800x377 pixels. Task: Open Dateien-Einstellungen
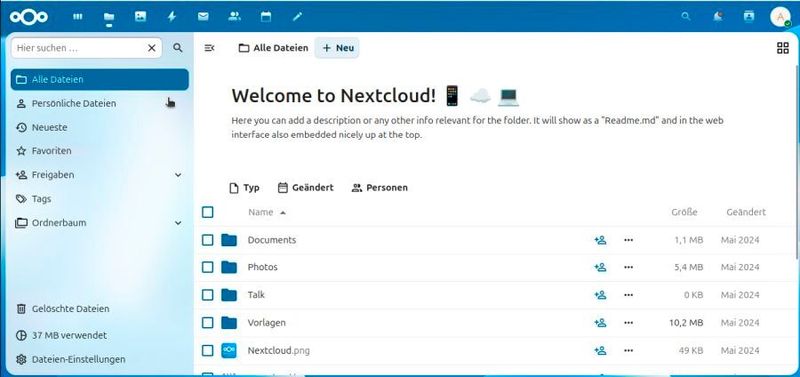[99, 360]
